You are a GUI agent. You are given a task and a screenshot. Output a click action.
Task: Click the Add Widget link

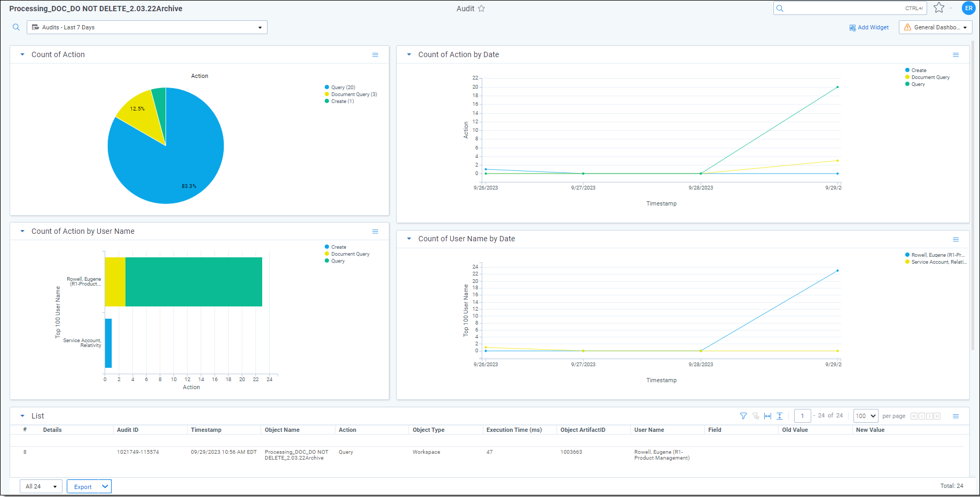(x=869, y=27)
